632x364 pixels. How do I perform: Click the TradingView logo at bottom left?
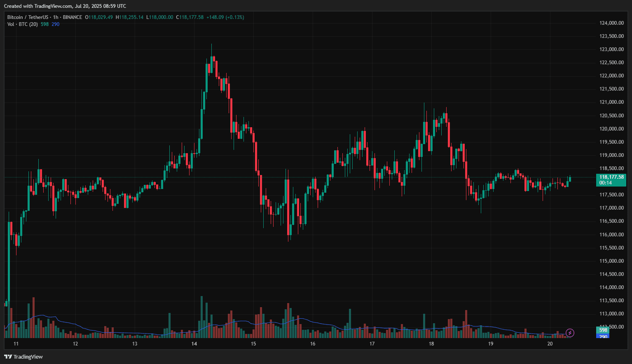point(23,357)
